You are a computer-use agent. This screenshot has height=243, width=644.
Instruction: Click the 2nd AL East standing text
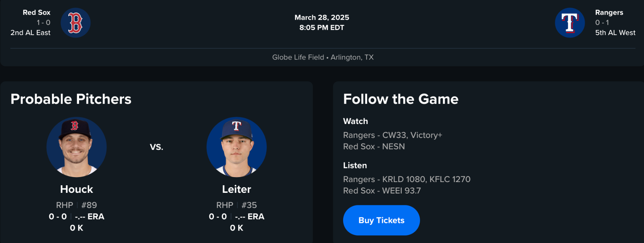[30, 33]
